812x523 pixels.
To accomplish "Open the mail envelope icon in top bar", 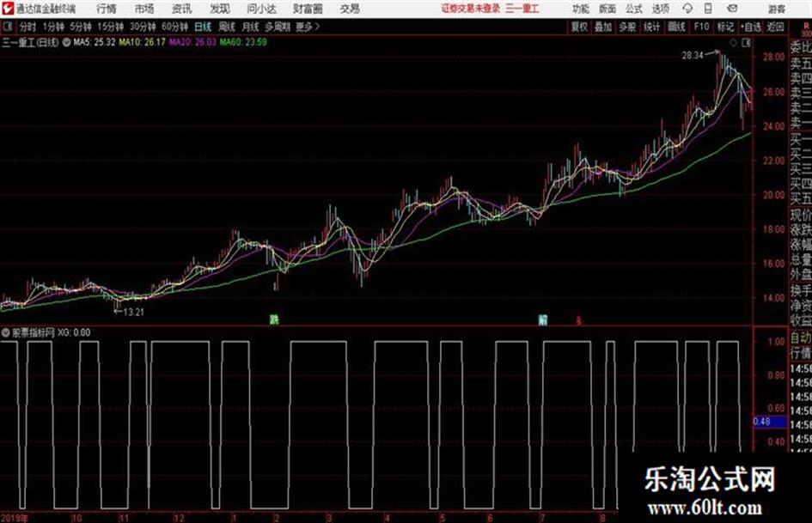I will (x=732, y=9).
